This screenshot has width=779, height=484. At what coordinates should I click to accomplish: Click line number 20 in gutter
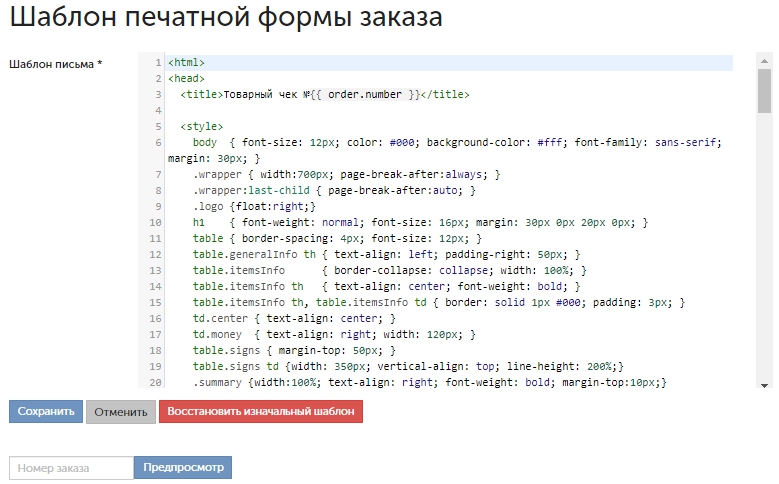[x=156, y=383]
